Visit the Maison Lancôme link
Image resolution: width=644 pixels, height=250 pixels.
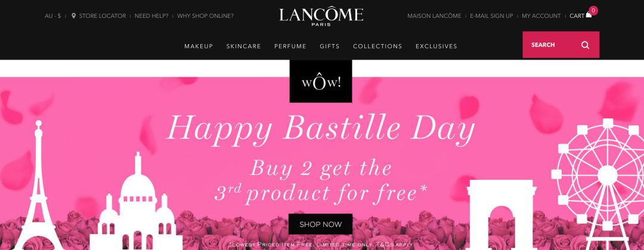pos(434,16)
